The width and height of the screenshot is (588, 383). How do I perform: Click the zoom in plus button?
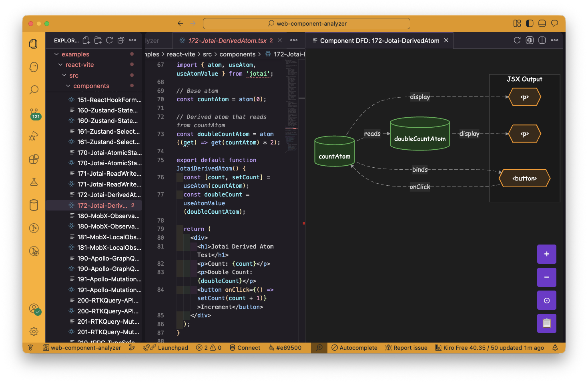(546, 254)
